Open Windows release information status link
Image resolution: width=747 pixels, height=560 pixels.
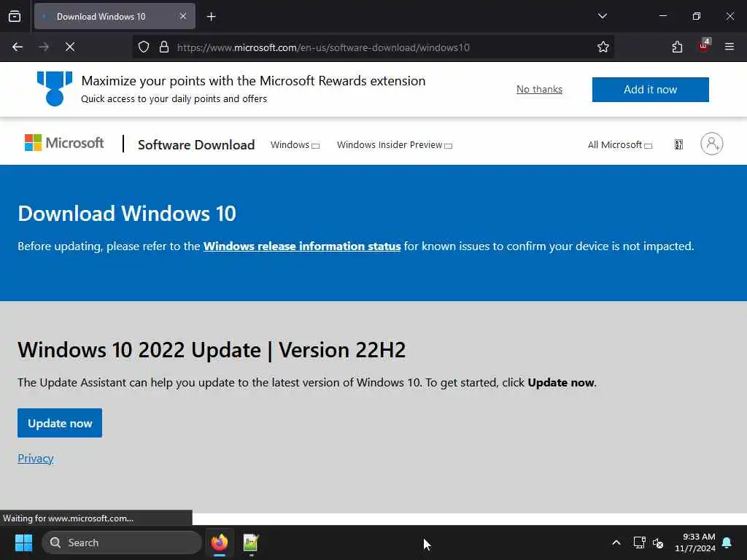(x=302, y=246)
